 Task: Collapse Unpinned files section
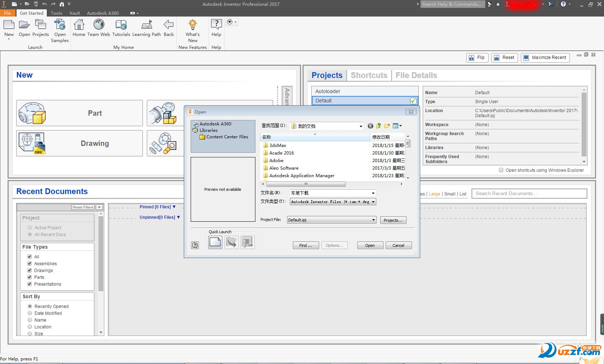point(178,217)
